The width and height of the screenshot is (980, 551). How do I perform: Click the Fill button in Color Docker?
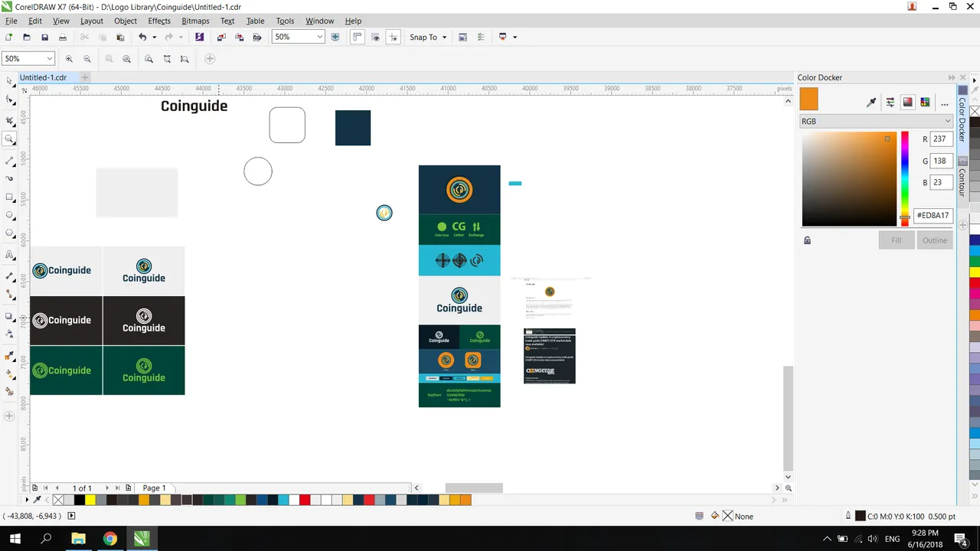coord(896,240)
